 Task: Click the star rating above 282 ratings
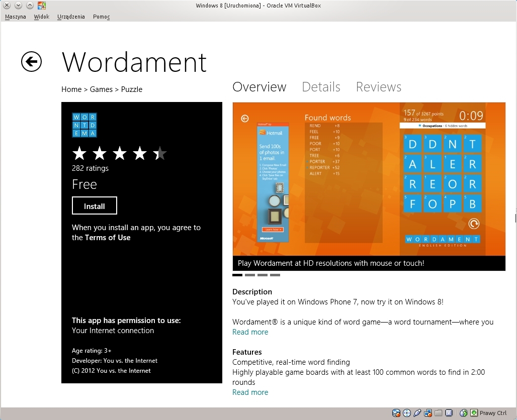click(x=119, y=154)
